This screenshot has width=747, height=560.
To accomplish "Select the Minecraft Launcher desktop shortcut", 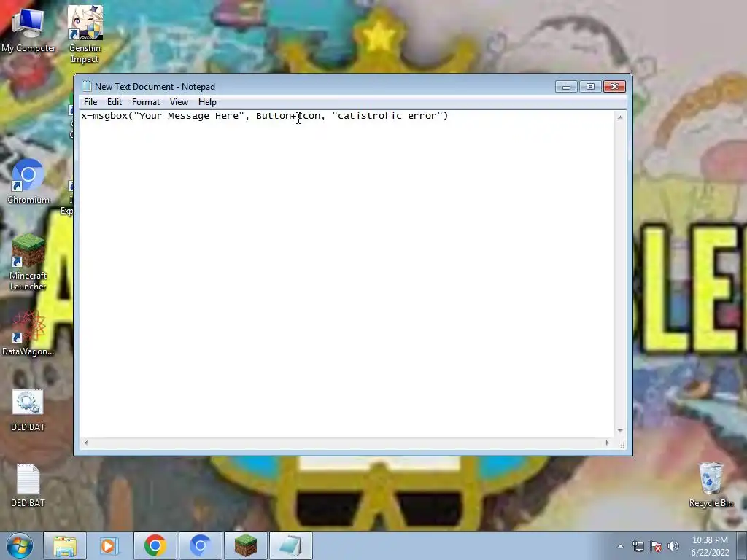I will pyautogui.click(x=28, y=262).
